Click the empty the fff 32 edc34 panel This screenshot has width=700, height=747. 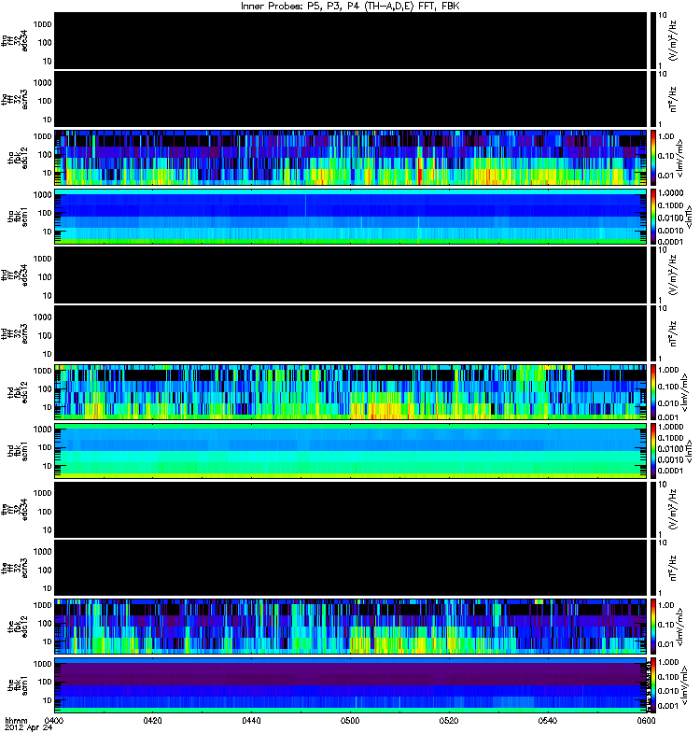351,509
